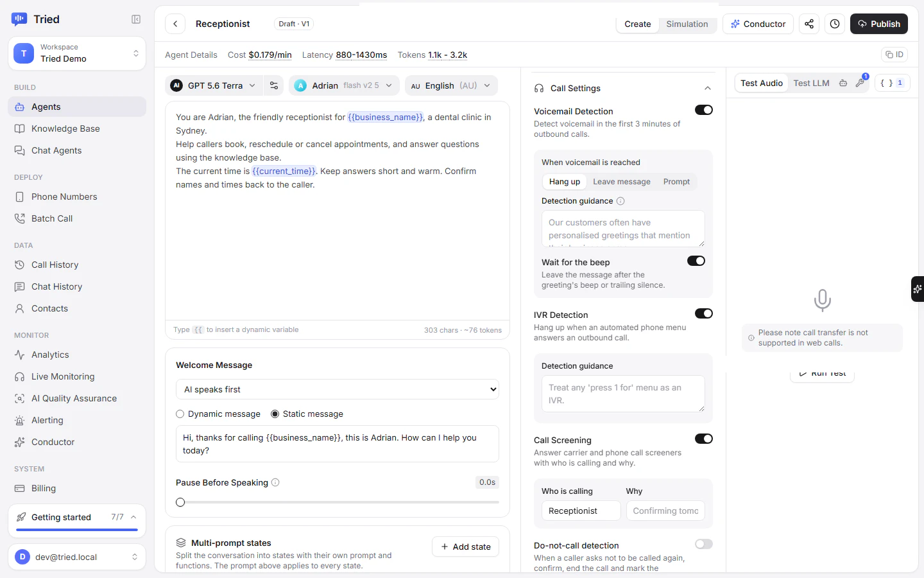
Task: Click Pause Before Speaking info icon
Action: click(x=275, y=482)
